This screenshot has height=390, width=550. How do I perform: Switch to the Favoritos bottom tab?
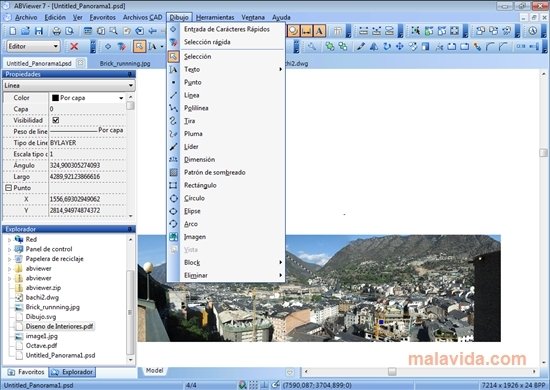tap(26, 372)
